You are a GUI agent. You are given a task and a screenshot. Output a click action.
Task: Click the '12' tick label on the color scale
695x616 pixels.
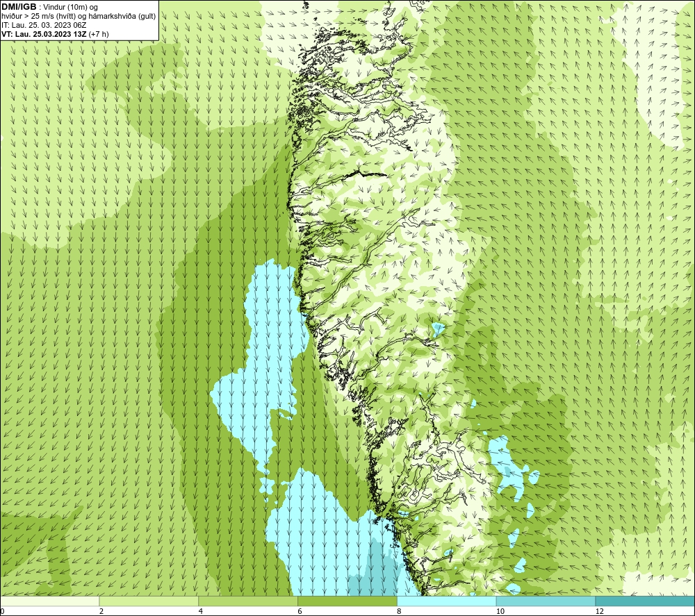(x=600, y=612)
